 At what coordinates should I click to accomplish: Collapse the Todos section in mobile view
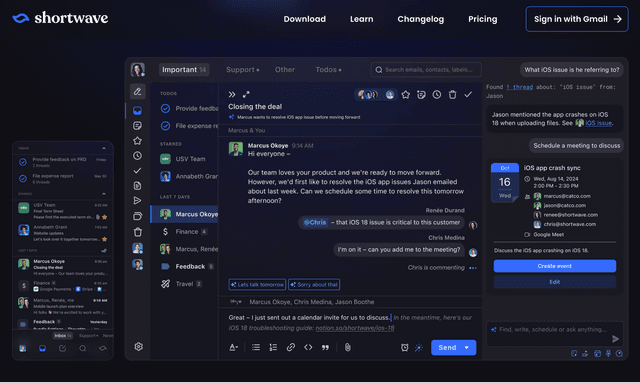point(104,148)
